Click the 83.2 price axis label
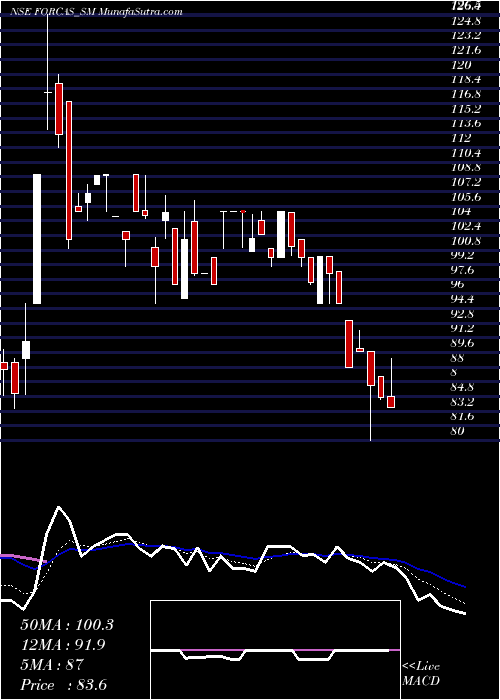This screenshot has height=700, width=500. point(464,402)
